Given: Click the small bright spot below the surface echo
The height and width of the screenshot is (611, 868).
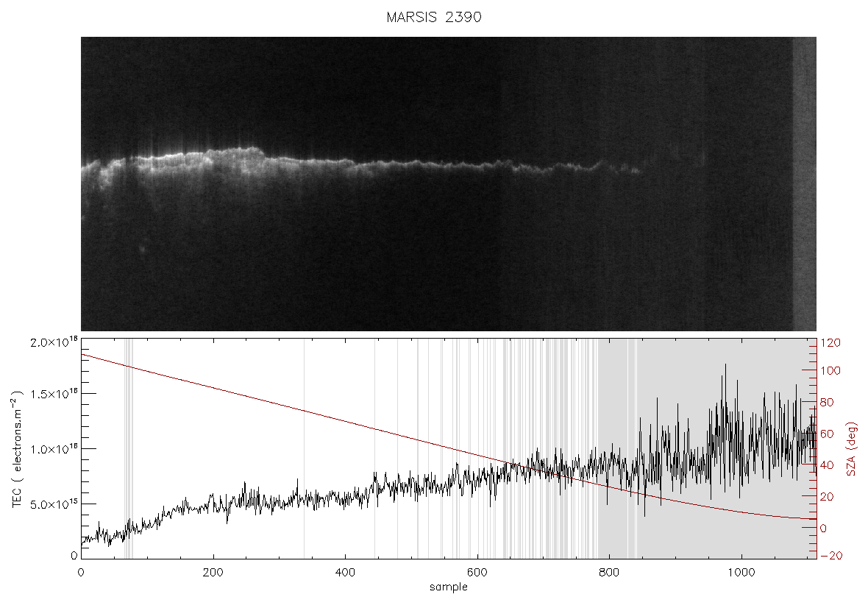Looking at the screenshot, I should pyautogui.click(x=142, y=250).
